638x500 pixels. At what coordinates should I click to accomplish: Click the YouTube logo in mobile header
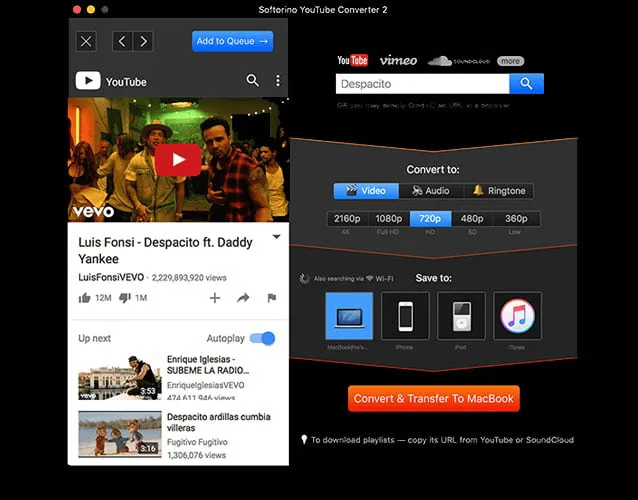click(x=111, y=81)
